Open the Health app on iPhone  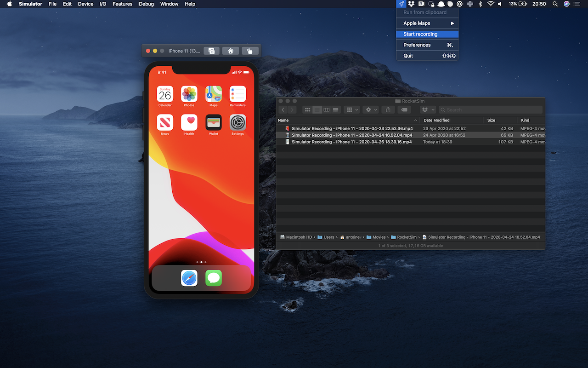pyautogui.click(x=189, y=122)
